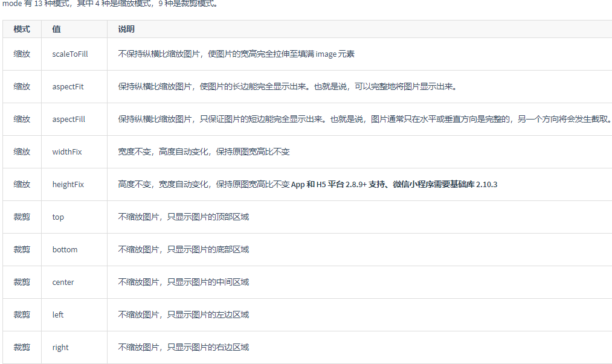Click the aspectFill description text
This screenshot has width=612, height=364.
tap(364, 120)
